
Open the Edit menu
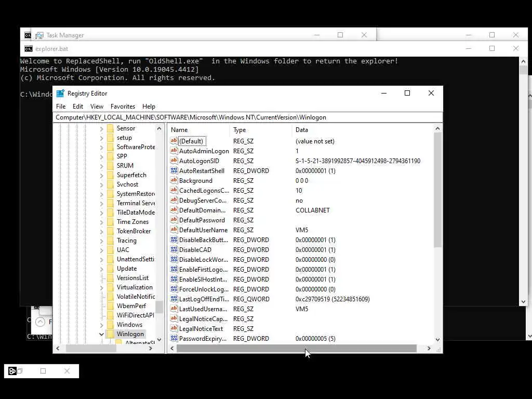(78, 106)
